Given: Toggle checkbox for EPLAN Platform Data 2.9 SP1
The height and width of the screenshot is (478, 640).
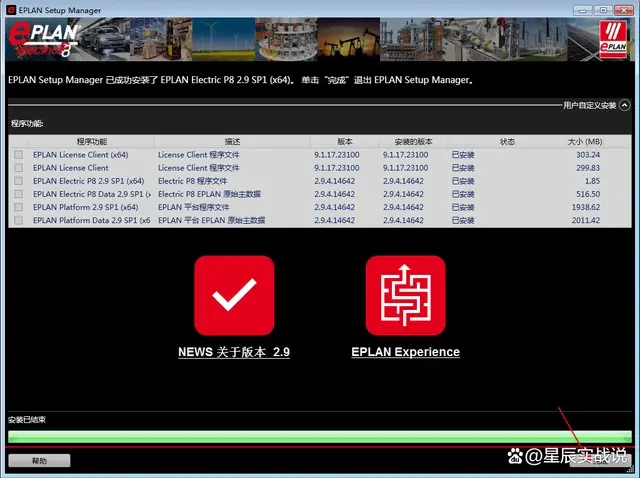Looking at the screenshot, I should coord(18,220).
